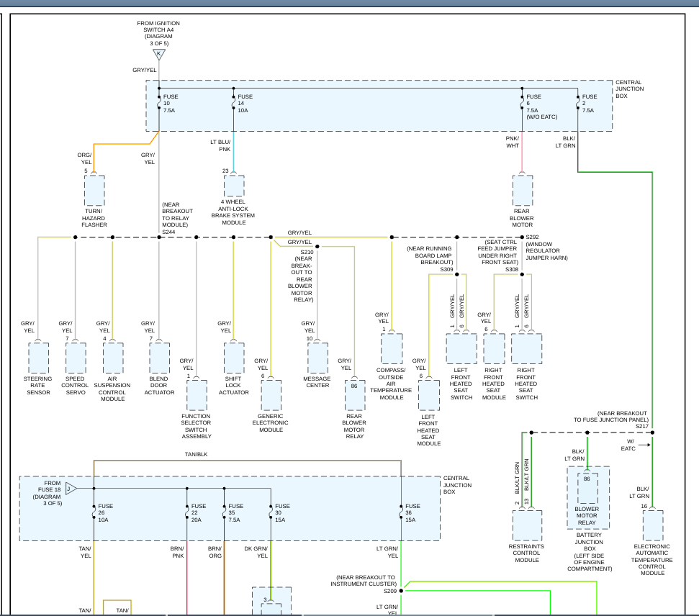Click the S209 splice node near instrument cluster

pos(401,590)
